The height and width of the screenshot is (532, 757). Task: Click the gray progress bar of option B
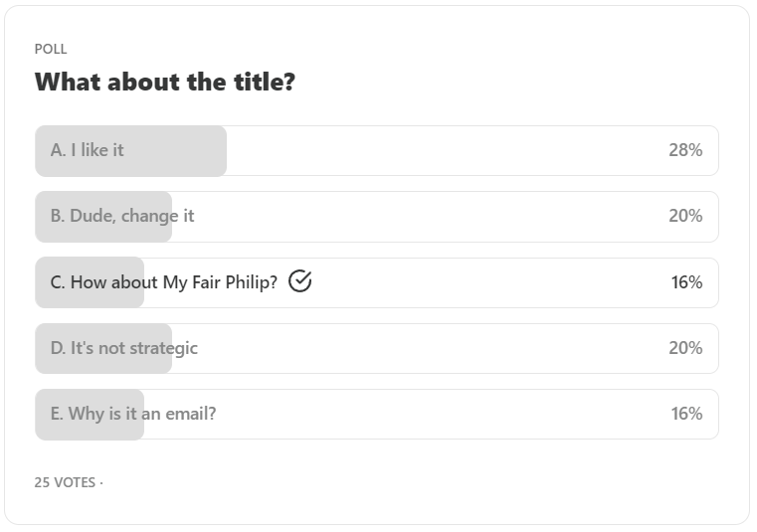(103, 217)
